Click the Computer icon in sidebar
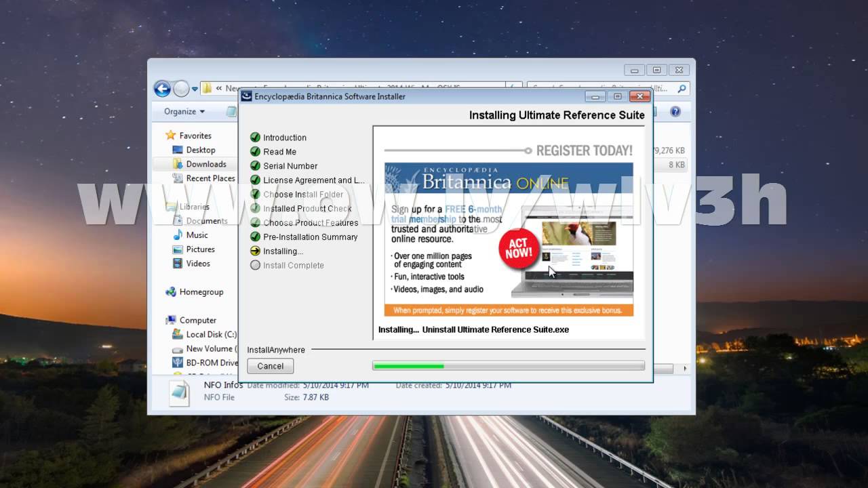This screenshot has width=868, height=488. point(171,321)
